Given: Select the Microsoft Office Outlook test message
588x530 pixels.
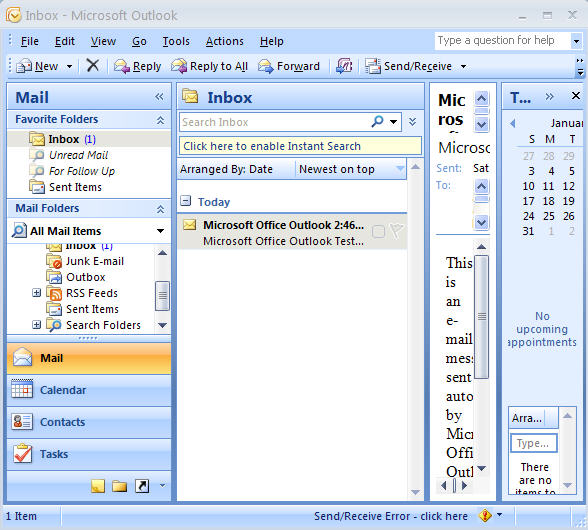Looking at the screenshot, I should point(292,232).
